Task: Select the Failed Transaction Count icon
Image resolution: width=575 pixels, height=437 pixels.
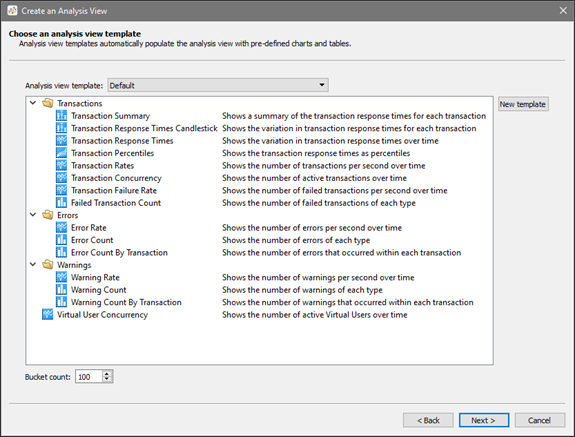Action: click(x=61, y=203)
